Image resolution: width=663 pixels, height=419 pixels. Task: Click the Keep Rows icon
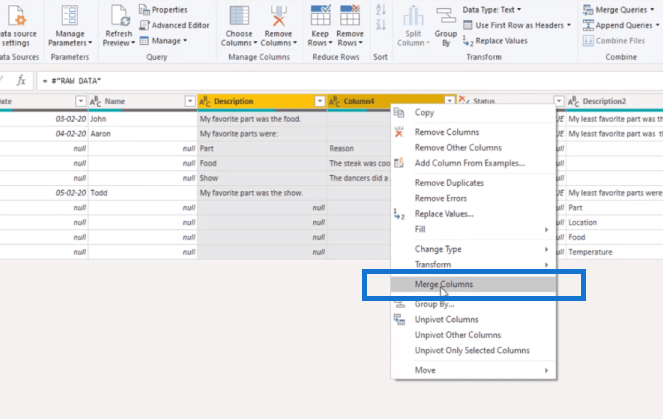(320, 15)
